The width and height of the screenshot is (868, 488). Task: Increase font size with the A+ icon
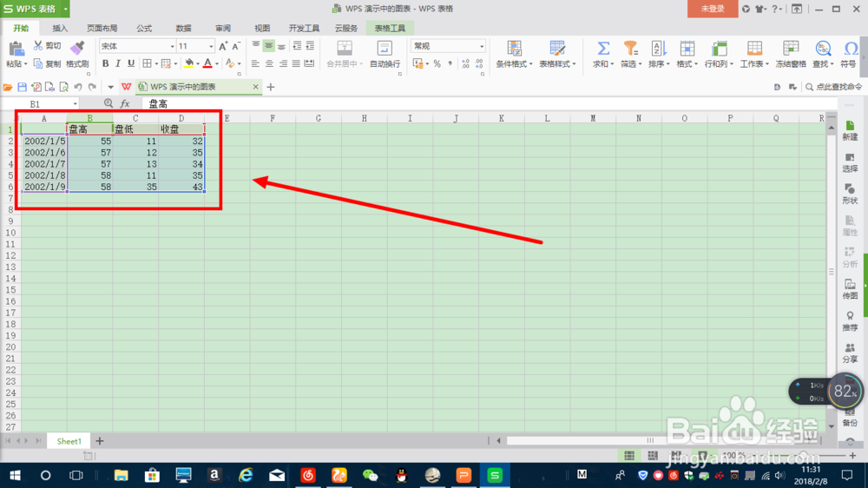click(x=223, y=46)
